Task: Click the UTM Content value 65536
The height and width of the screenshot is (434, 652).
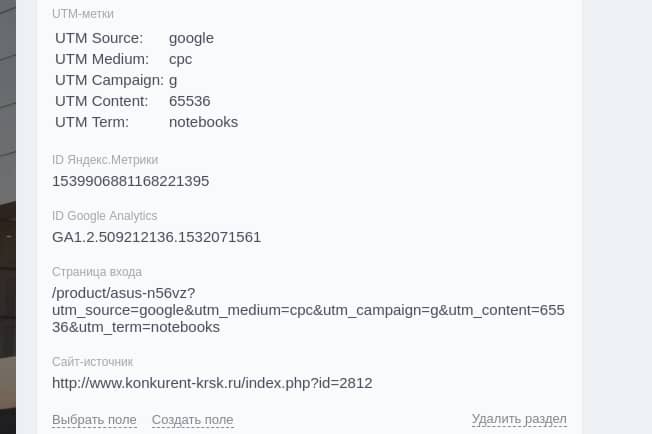Action: point(190,101)
